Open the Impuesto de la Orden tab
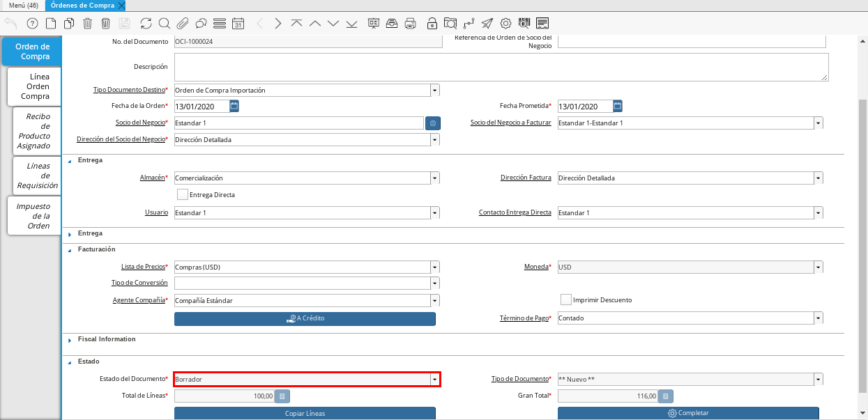This screenshot has width=868, height=420. pos(35,216)
